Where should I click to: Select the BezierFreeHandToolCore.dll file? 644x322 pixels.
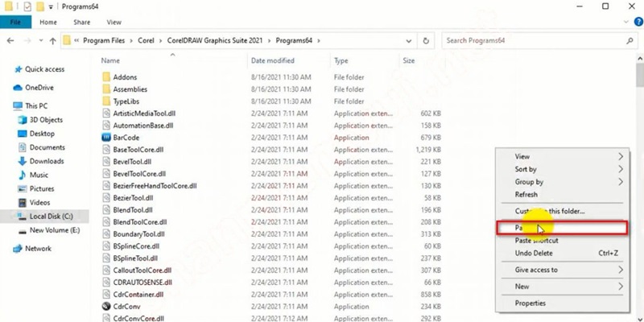pos(155,186)
